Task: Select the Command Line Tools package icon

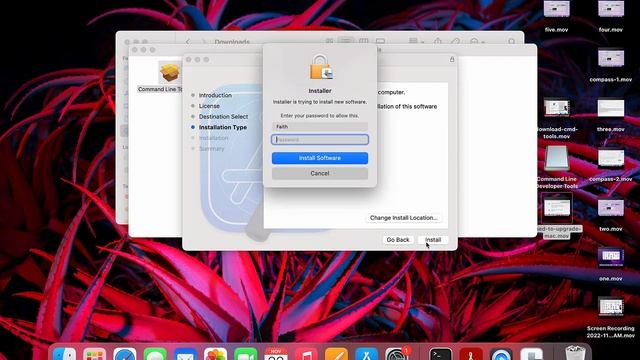Action: click(x=170, y=72)
